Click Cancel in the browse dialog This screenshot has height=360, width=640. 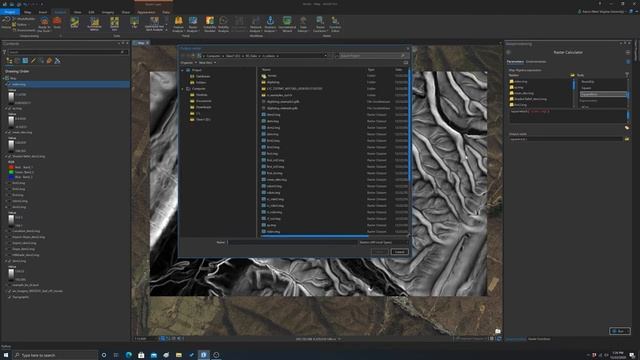399,252
